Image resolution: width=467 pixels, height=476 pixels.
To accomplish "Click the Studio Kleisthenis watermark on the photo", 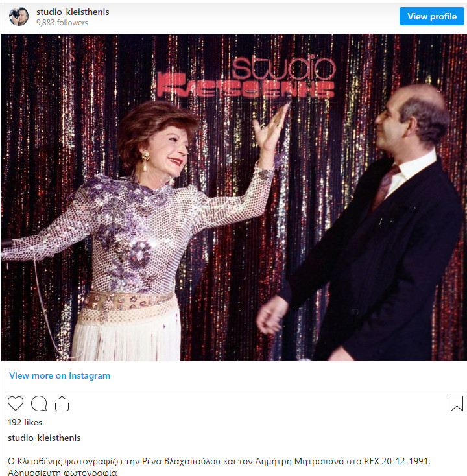I will (x=246, y=77).
